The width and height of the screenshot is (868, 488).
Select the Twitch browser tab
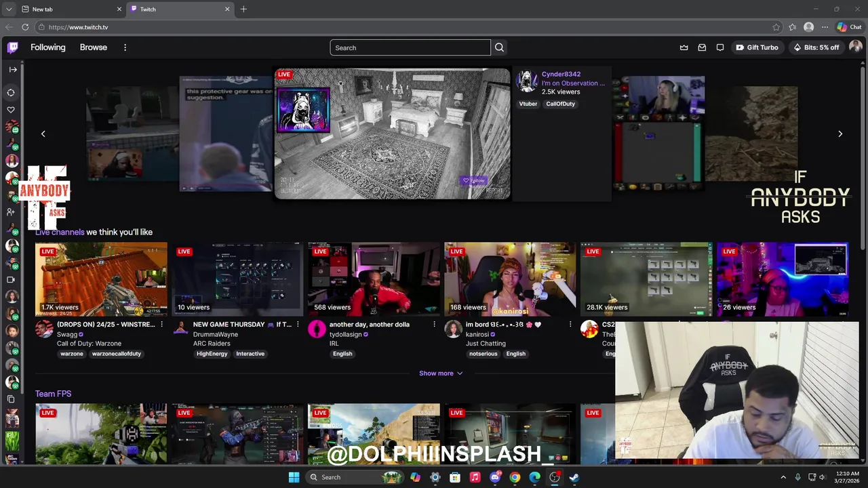point(180,9)
